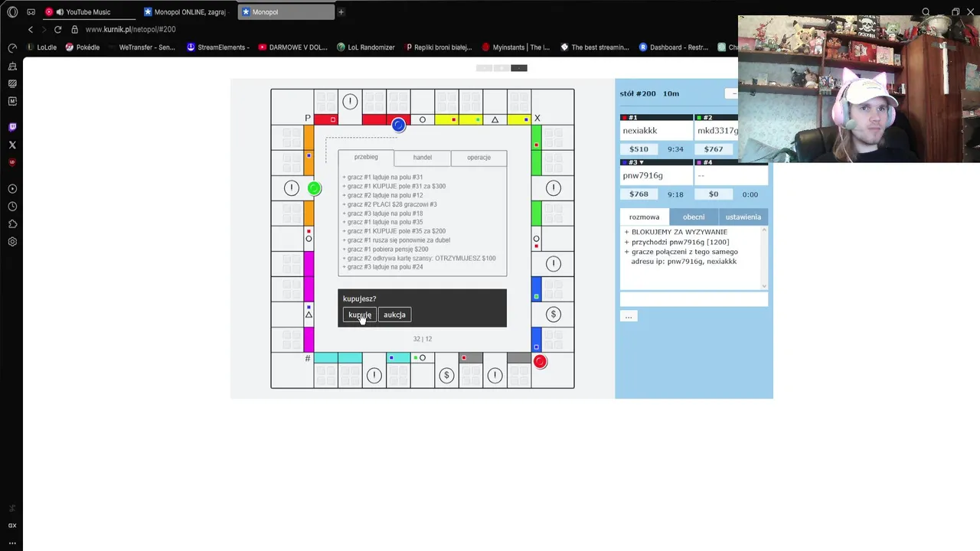Select player card pnw7916g

657,175
